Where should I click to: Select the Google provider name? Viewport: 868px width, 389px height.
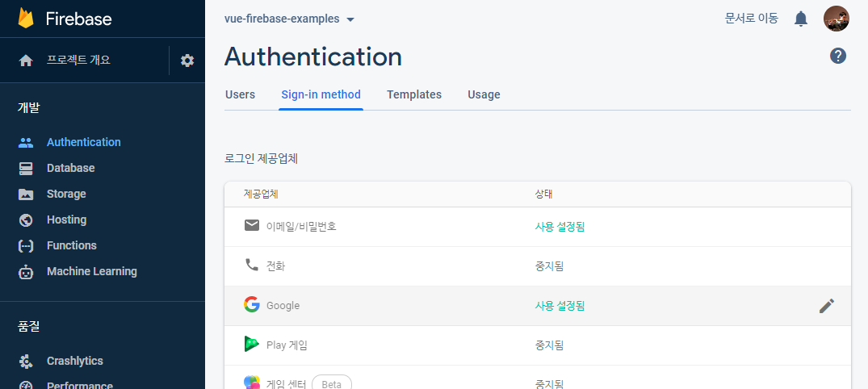(x=283, y=305)
